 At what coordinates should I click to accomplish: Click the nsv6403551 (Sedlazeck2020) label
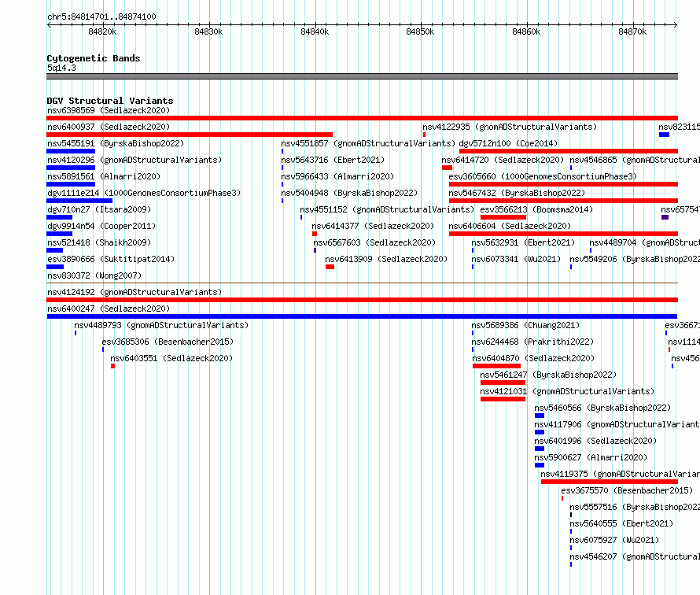[x=171, y=358]
